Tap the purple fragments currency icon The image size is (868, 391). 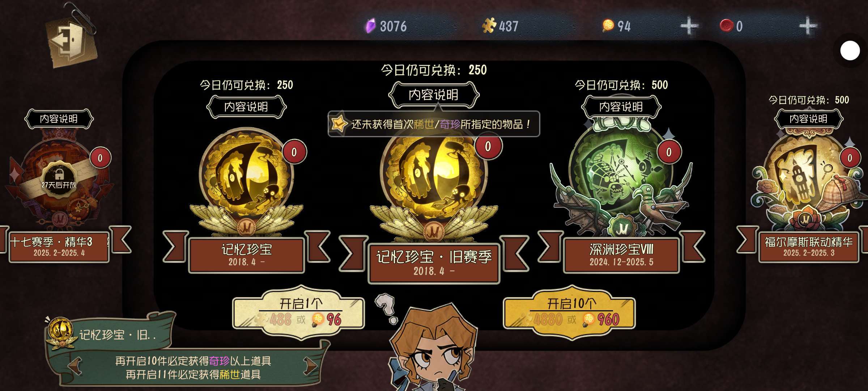pyautogui.click(x=370, y=26)
